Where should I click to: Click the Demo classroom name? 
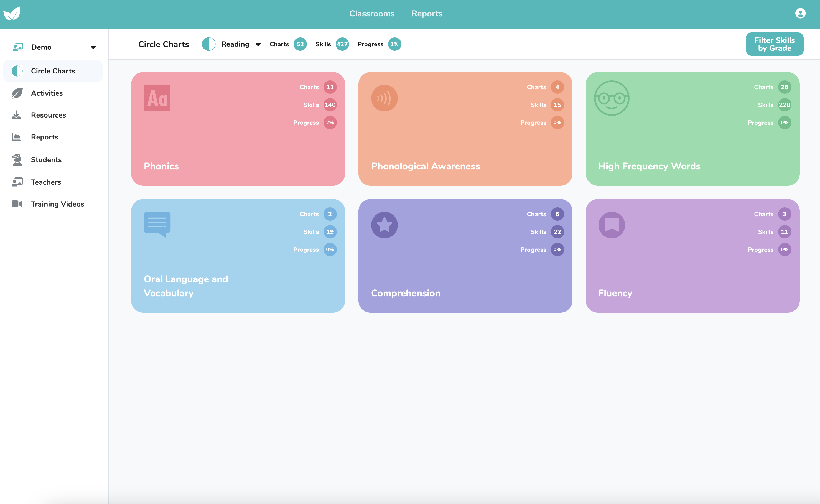(41, 47)
